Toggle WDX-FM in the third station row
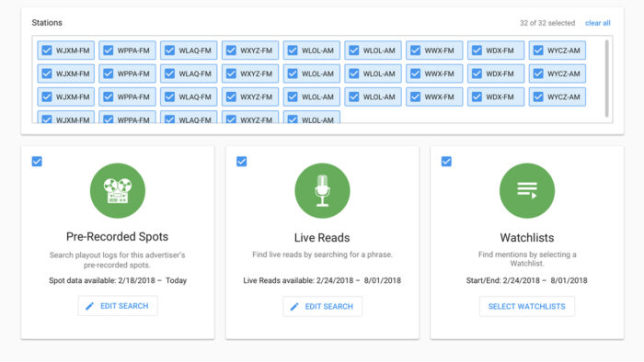644x362 pixels. pos(496,96)
